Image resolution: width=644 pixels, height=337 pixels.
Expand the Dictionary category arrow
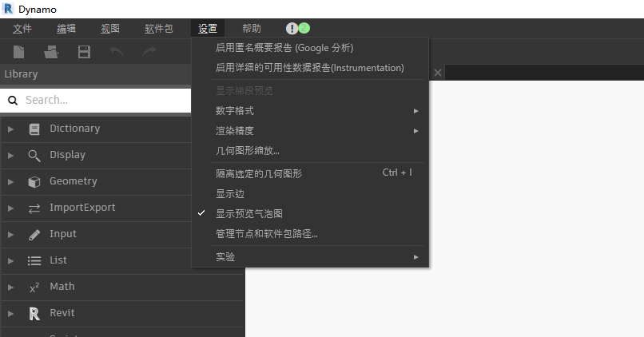[x=10, y=129]
